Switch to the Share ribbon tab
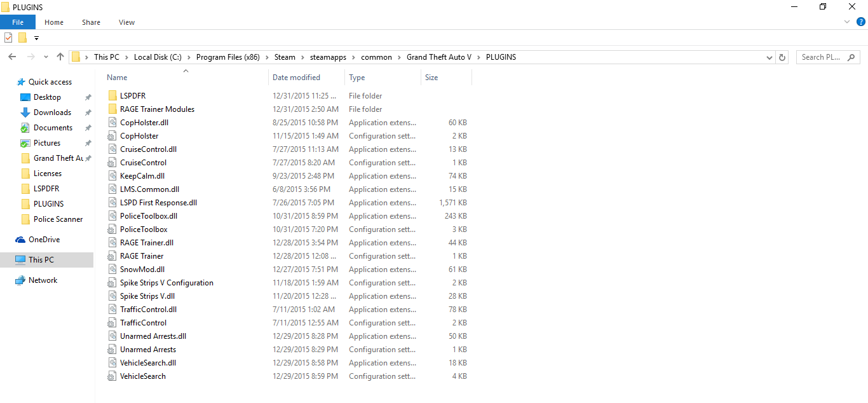The width and height of the screenshot is (868, 403). point(91,22)
